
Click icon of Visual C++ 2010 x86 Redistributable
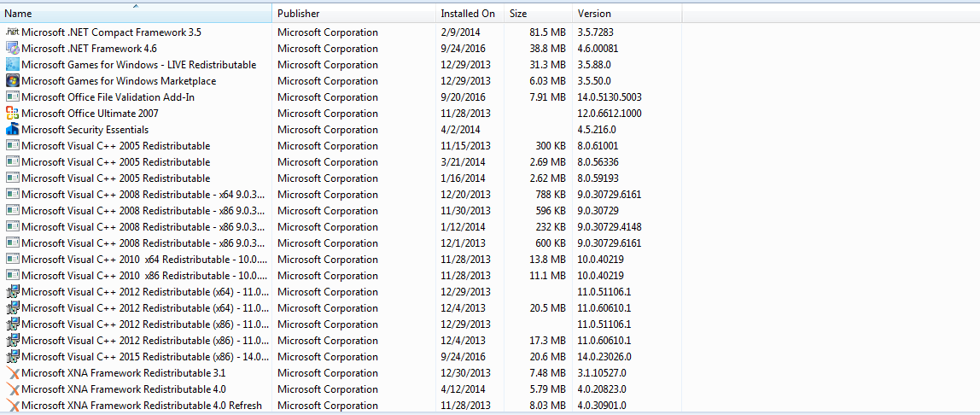tap(12, 276)
